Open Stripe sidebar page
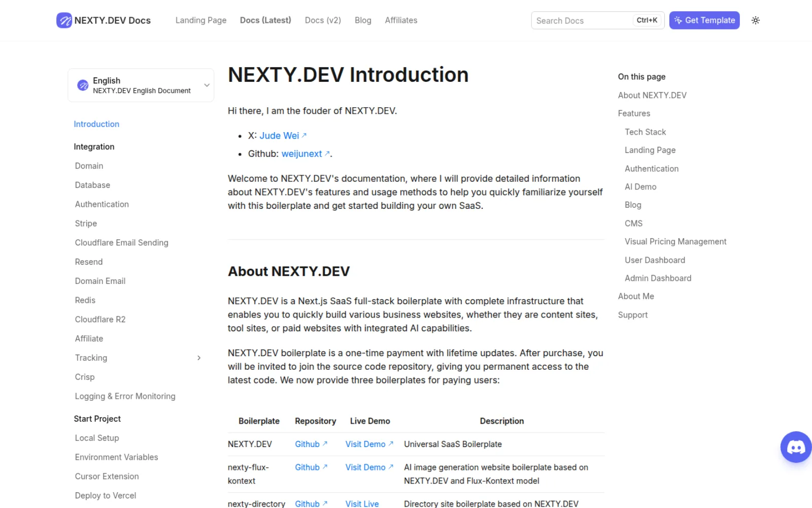 click(x=86, y=224)
